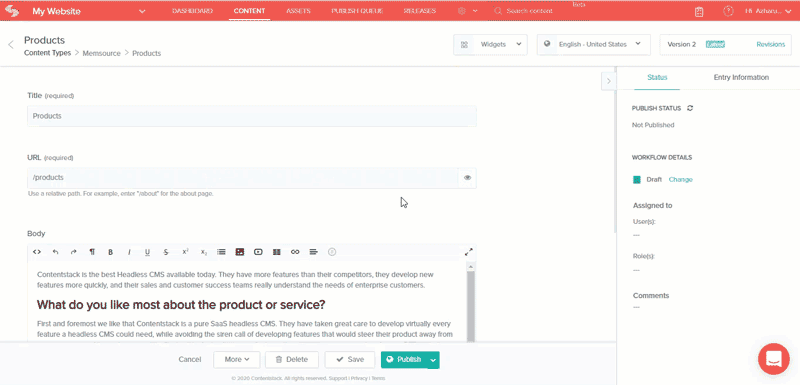Click the Save button
The height and width of the screenshot is (385, 800).
[350, 360]
